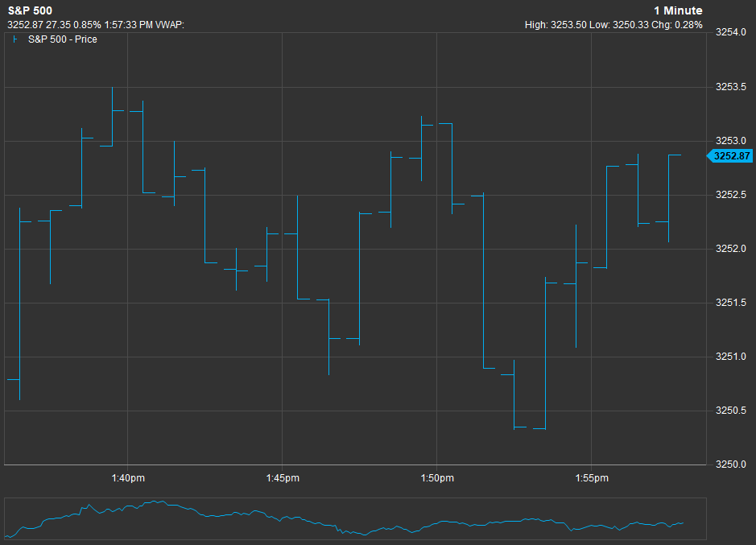The width and height of the screenshot is (756, 545).
Task: Click the 3252.0 y-axis label
Action: tap(730, 249)
